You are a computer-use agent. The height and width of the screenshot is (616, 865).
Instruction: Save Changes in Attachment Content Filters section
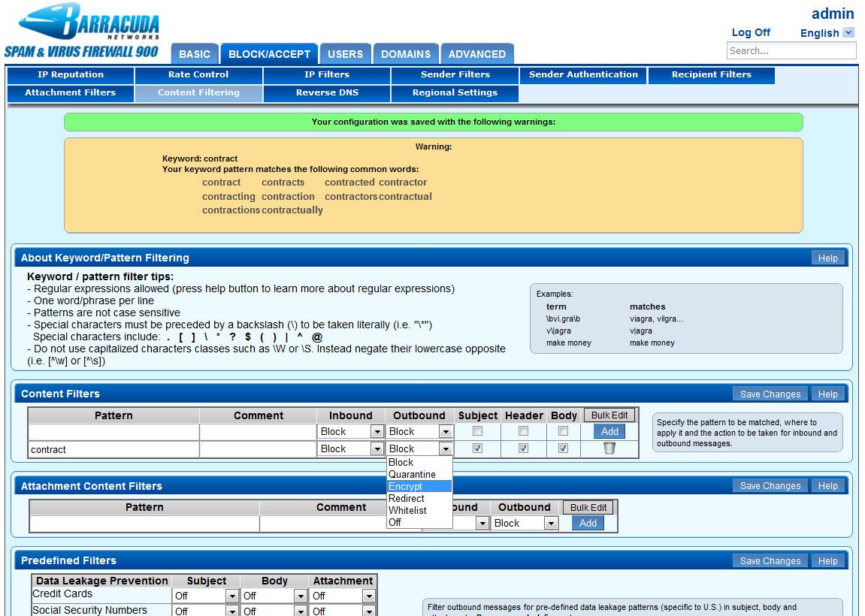point(770,486)
